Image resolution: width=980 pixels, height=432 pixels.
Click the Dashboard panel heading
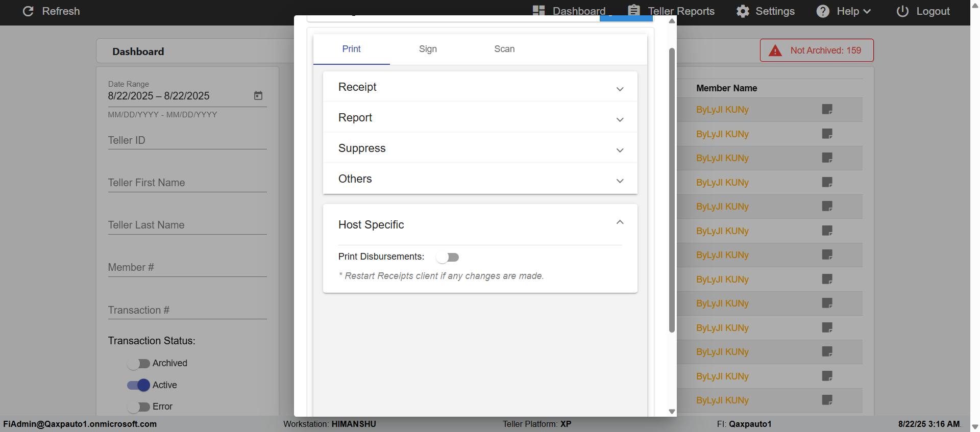(138, 52)
